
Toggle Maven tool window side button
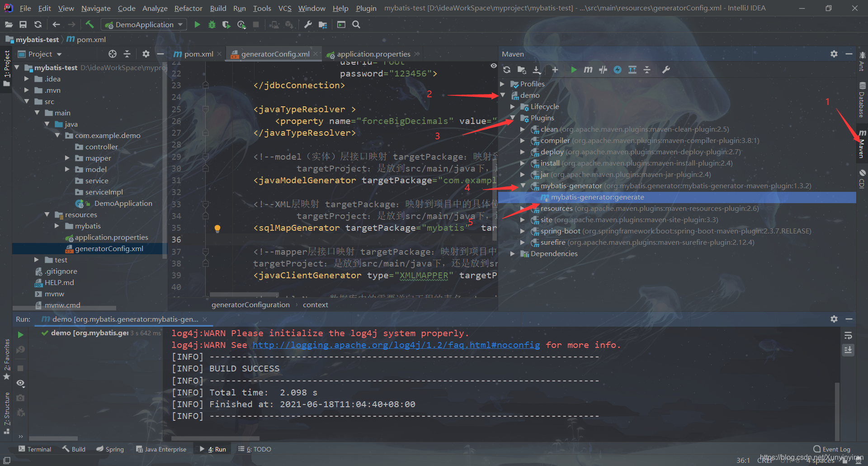[862, 143]
